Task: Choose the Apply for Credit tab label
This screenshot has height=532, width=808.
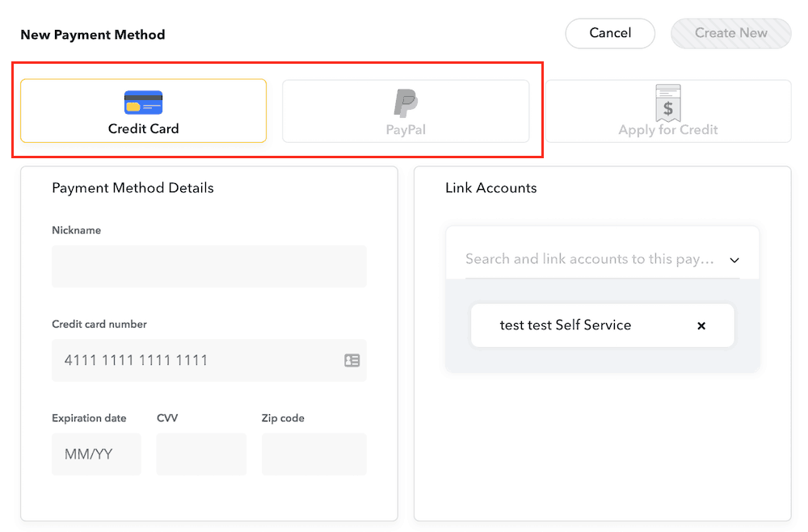Action: 667,129
